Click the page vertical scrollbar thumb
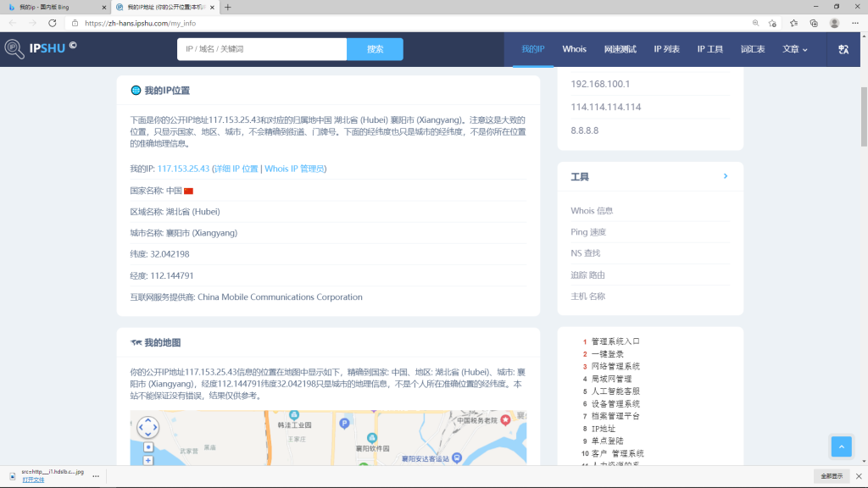This screenshot has width=868, height=488. (x=864, y=117)
